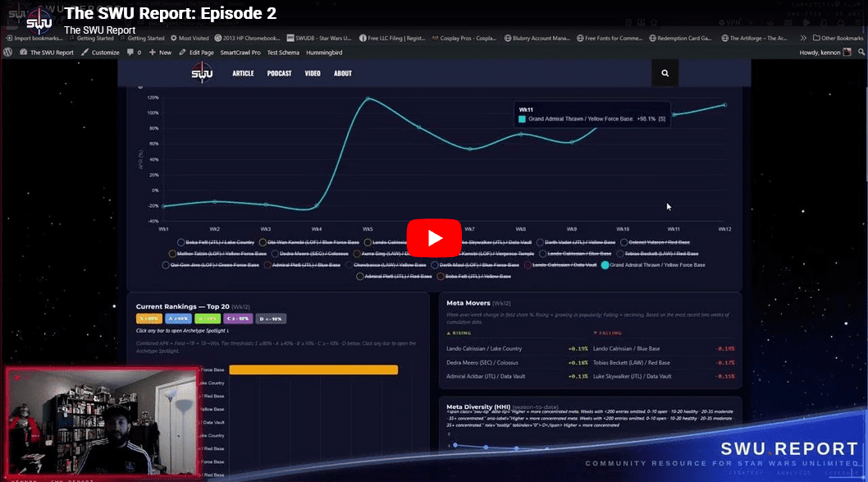Viewport: 868px width, 482px height.
Task: Open Free LLC Filing bookmark
Action: [392, 39]
